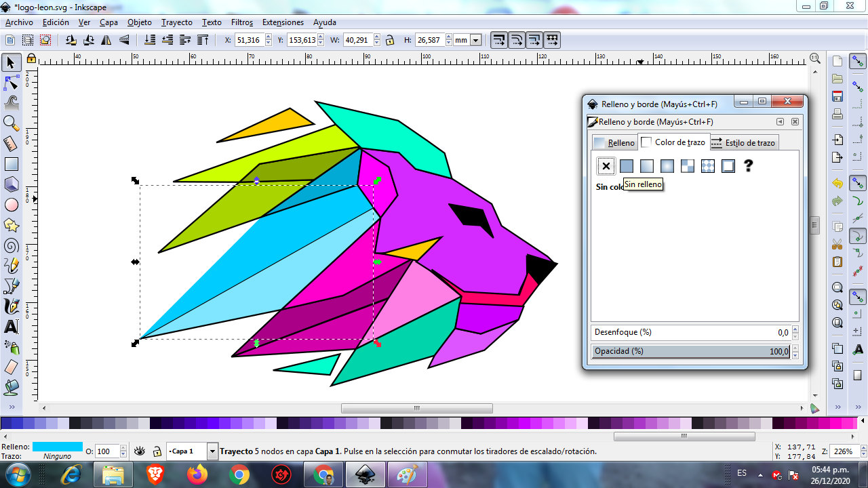Click Zoom to fit drawing icon
868x488 pixels.
point(837,305)
